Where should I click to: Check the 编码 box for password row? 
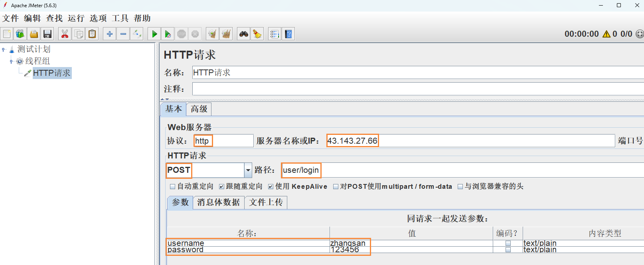pos(508,250)
